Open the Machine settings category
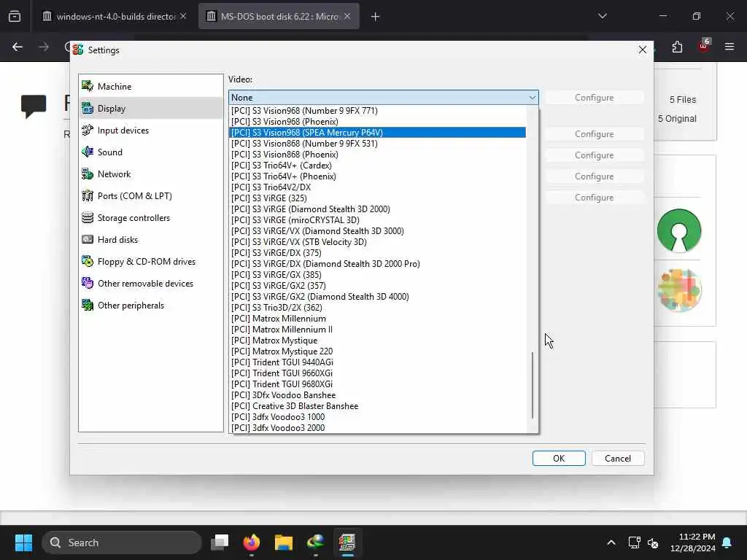The height and width of the screenshot is (560, 747). pyautogui.click(x=150, y=86)
